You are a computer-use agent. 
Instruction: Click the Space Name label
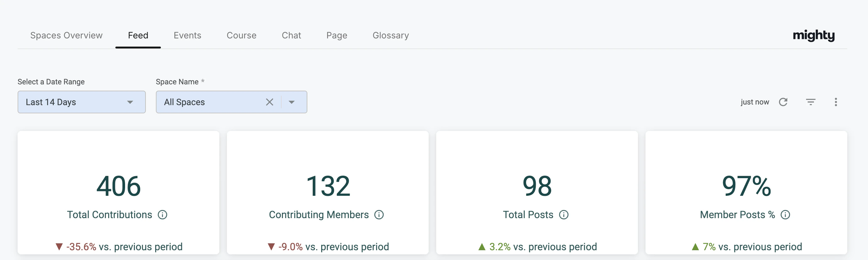tap(177, 82)
